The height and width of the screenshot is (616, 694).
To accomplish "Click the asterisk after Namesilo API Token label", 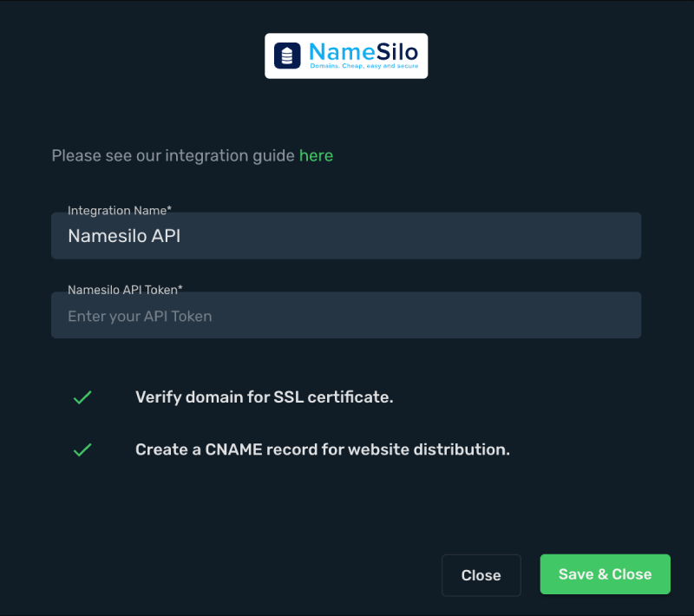I will pyautogui.click(x=180, y=290).
